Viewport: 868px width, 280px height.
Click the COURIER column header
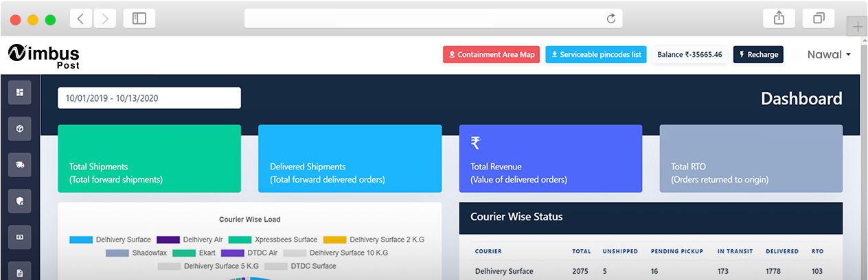click(x=488, y=252)
